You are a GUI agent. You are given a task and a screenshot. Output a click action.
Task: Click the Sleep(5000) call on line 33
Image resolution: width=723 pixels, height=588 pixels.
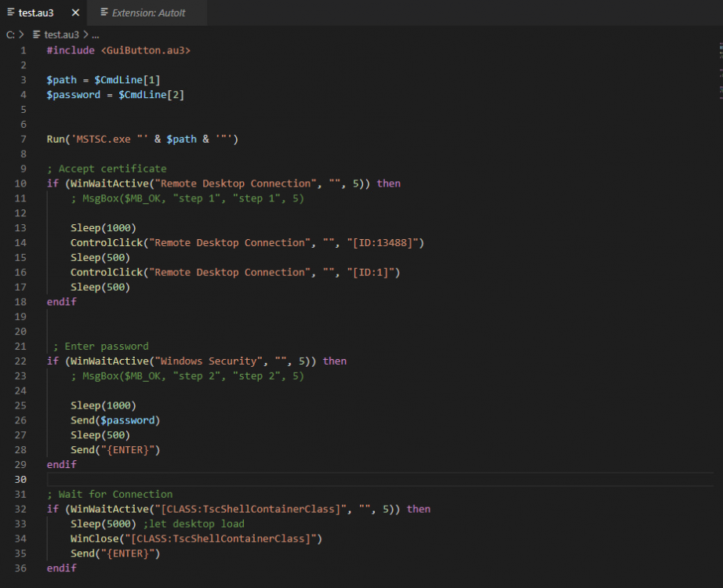click(x=104, y=524)
